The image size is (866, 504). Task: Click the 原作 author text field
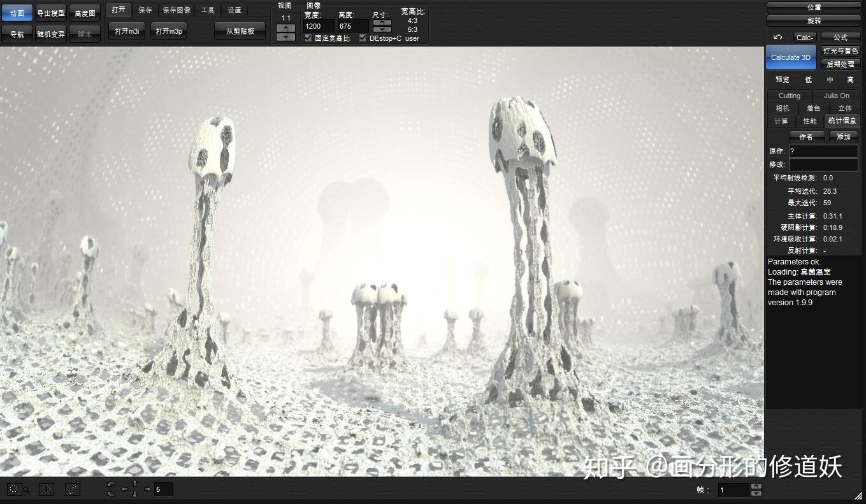(x=823, y=151)
